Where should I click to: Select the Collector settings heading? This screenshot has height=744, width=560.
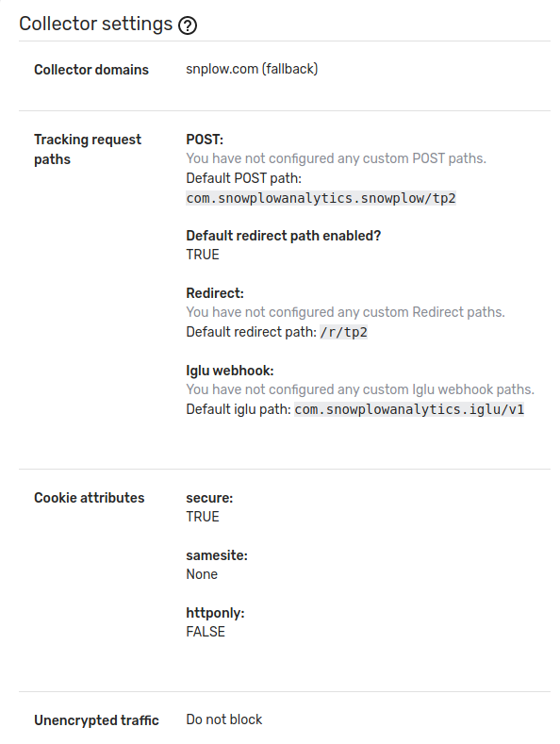click(x=96, y=24)
